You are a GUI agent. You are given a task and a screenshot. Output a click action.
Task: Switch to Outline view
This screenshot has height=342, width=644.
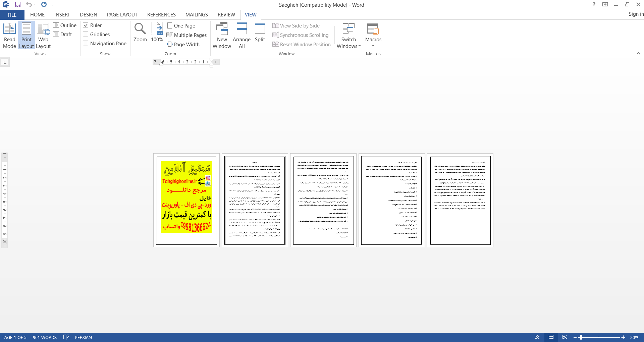(65, 25)
